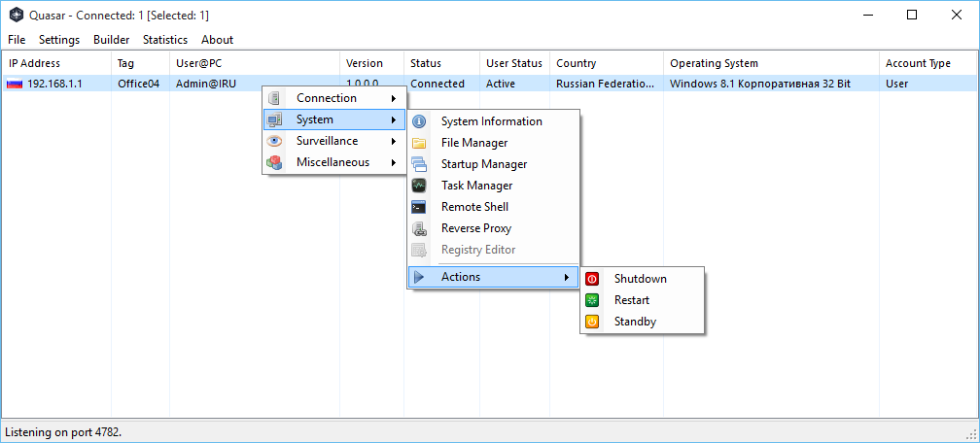Screen dimensions: 980x443
Task: Expand the Miscellaneous submenu arrow
Action: 393,162
